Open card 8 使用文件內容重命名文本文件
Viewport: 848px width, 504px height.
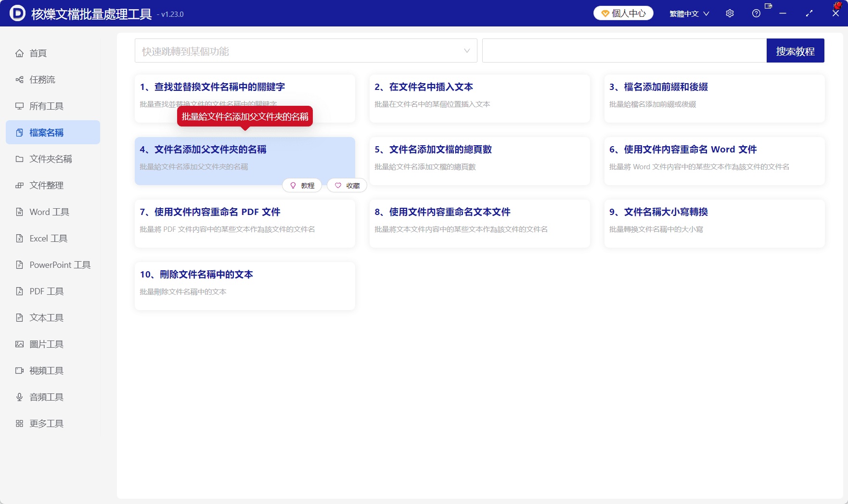point(480,224)
